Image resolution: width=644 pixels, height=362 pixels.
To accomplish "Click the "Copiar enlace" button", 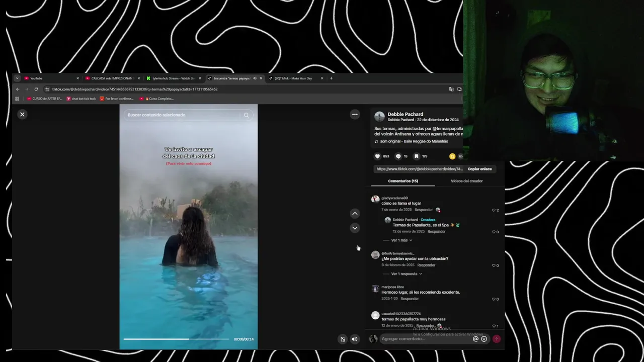I will coord(479,169).
